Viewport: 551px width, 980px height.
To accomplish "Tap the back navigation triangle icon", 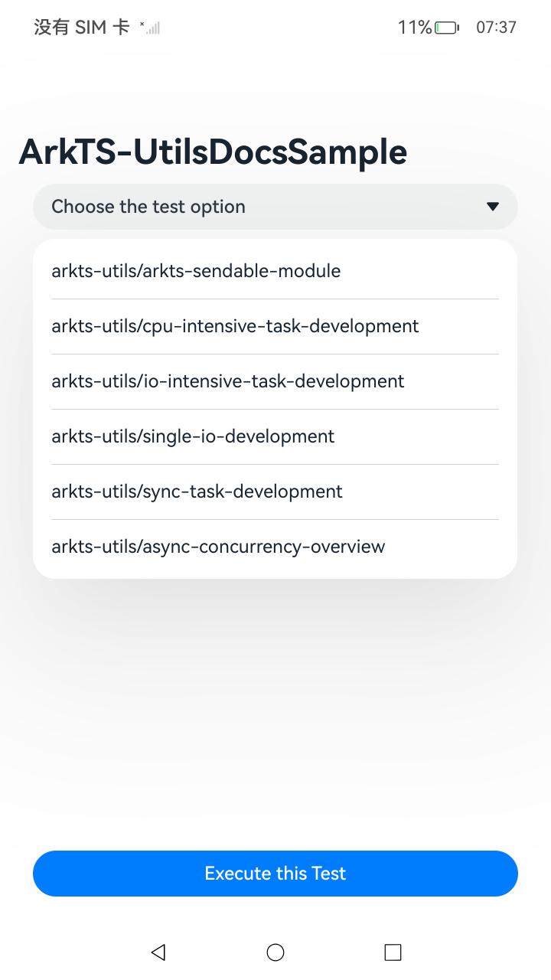I will tap(158, 952).
